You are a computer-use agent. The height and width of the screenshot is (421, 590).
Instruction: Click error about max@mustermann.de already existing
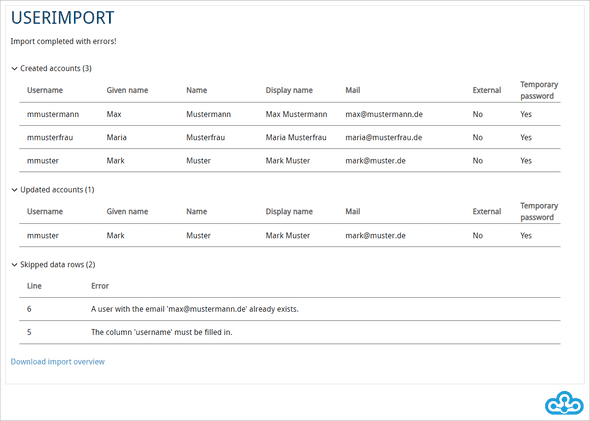pos(195,309)
